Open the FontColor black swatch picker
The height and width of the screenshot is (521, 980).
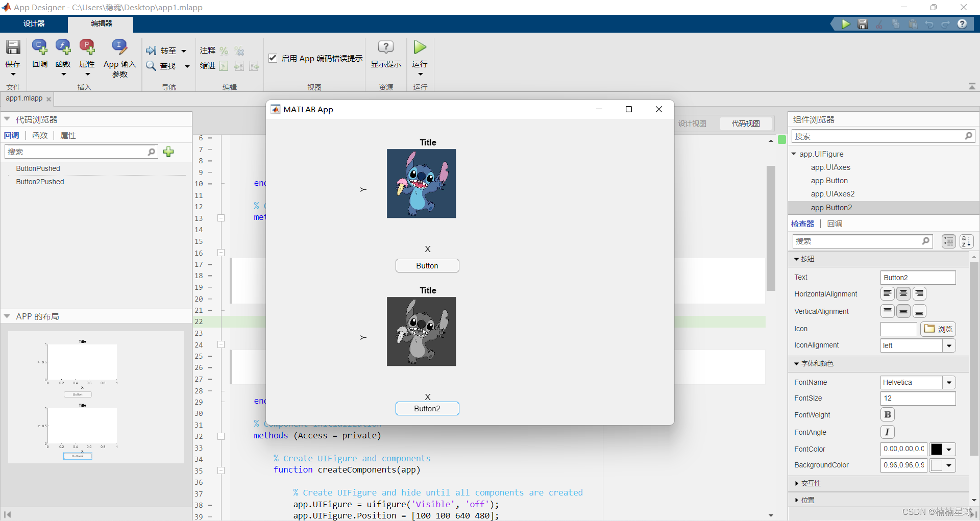click(942, 449)
